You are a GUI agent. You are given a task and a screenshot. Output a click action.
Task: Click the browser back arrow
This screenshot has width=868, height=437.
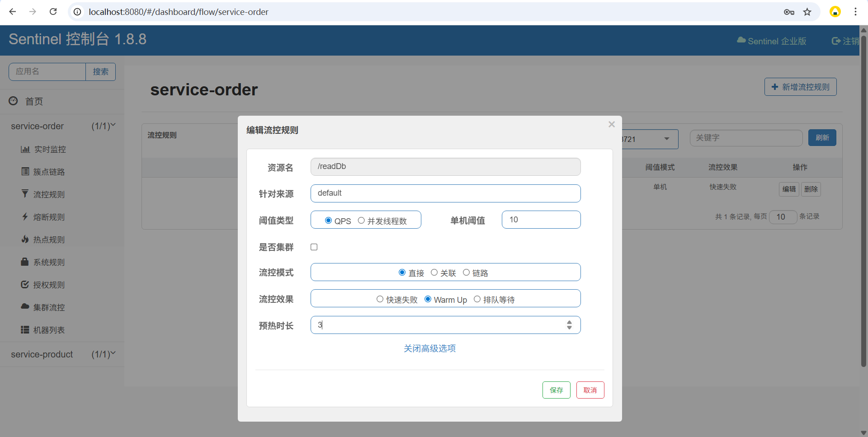pyautogui.click(x=13, y=12)
